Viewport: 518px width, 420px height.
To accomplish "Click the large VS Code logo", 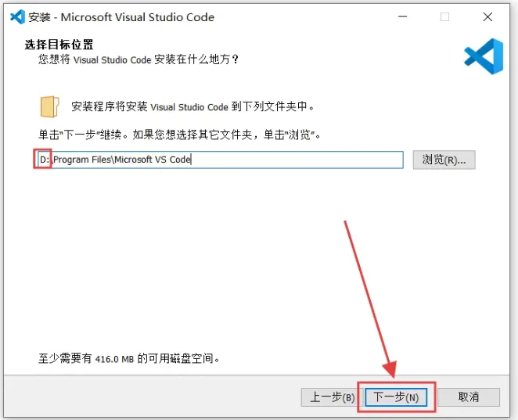I will click(x=484, y=56).
